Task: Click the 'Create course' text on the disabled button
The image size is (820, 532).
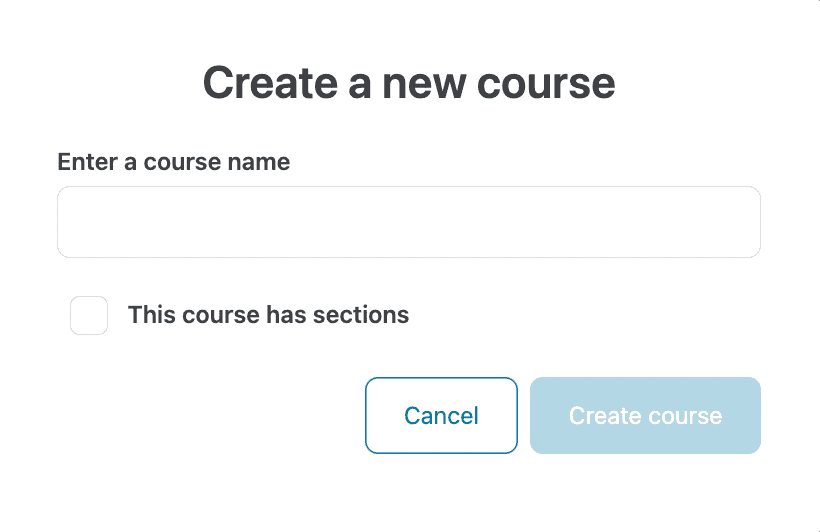Action: click(645, 416)
